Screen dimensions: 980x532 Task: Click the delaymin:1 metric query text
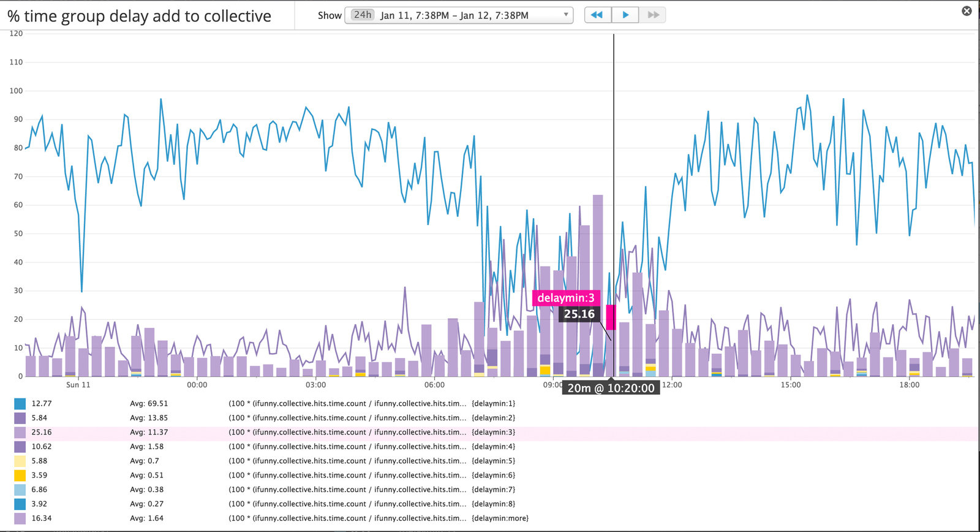[347, 403]
